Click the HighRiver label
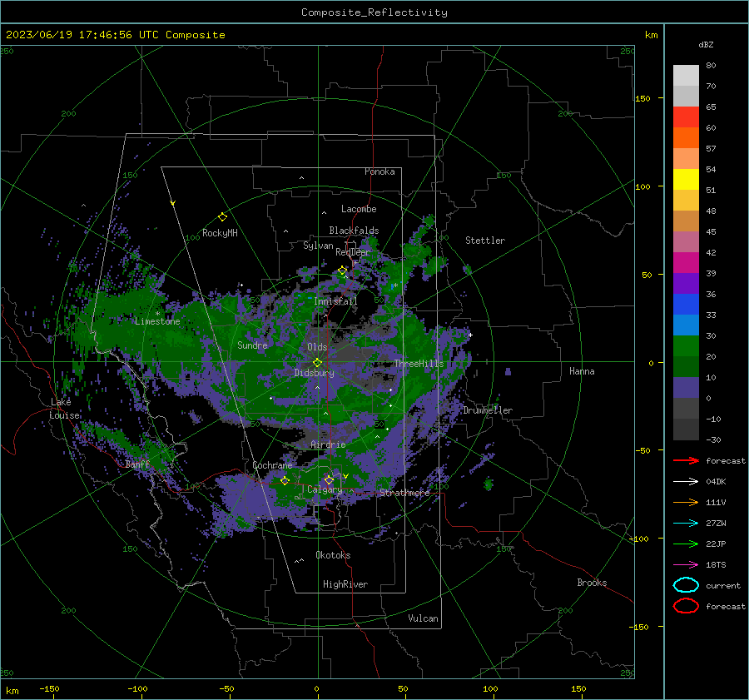 [x=345, y=584]
